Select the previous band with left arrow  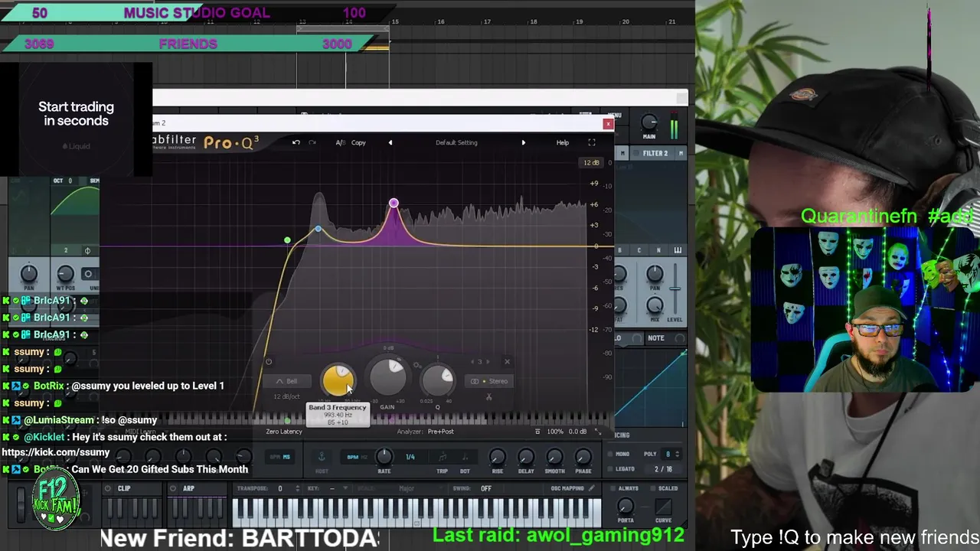click(x=472, y=362)
